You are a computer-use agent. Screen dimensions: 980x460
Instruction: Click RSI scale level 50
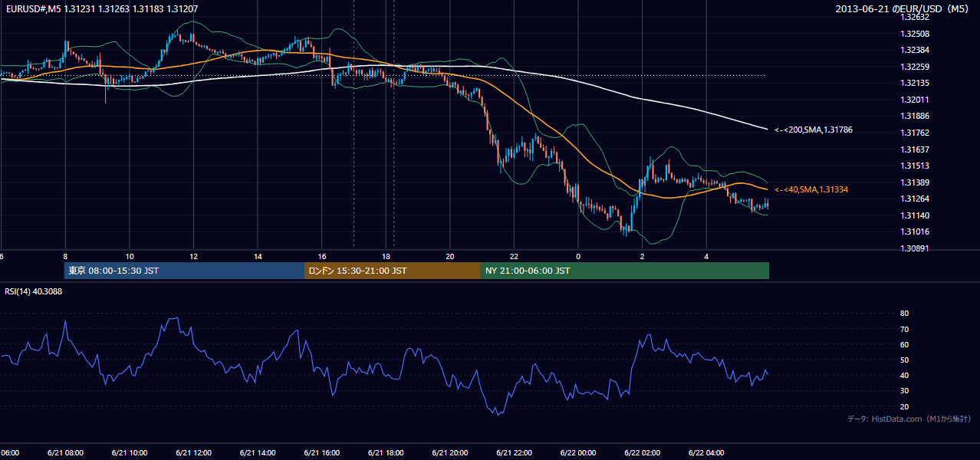pyautogui.click(x=905, y=360)
